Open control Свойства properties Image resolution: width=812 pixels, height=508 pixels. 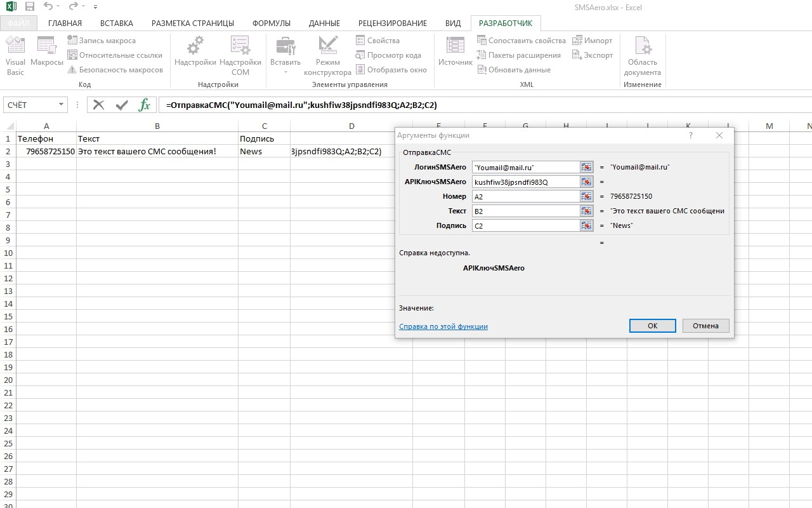click(x=377, y=41)
